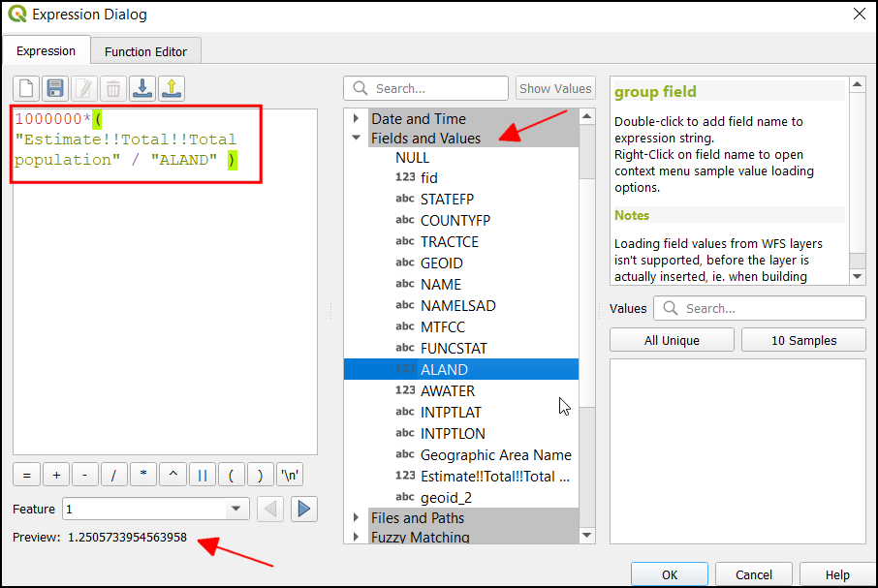Click the export user expressions icon
The height and width of the screenshot is (588, 878).
coord(172,89)
